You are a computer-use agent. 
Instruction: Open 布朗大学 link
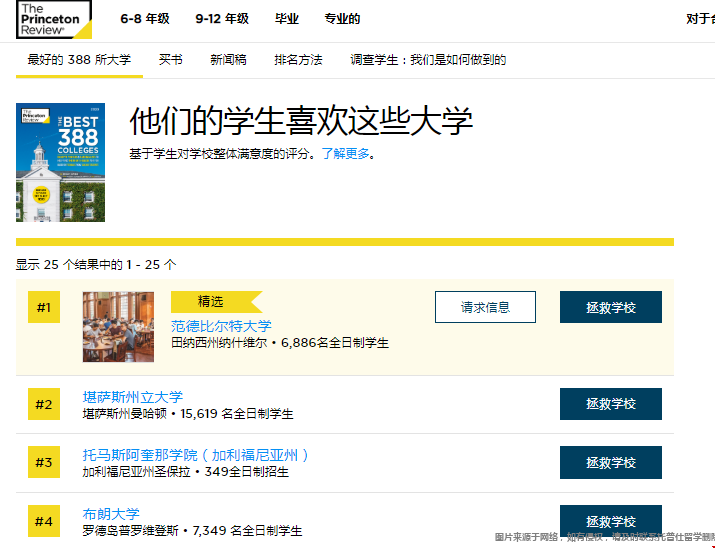[x=111, y=514]
